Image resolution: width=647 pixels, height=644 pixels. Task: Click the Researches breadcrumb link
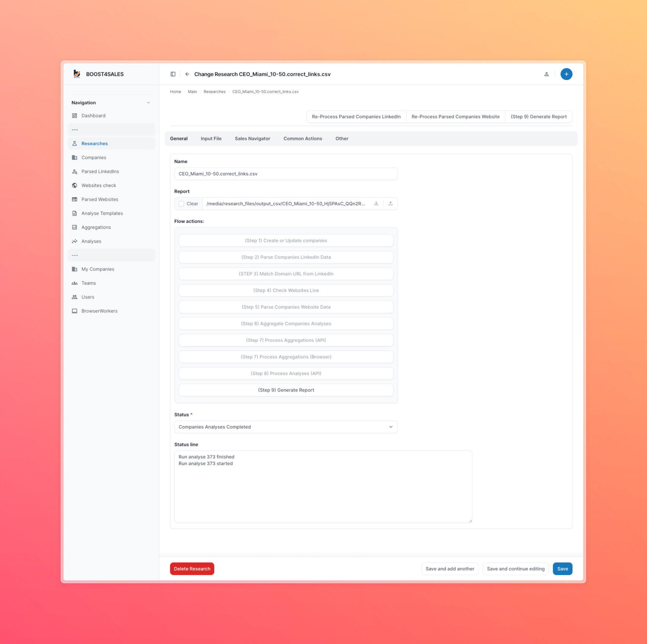click(214, 92)
